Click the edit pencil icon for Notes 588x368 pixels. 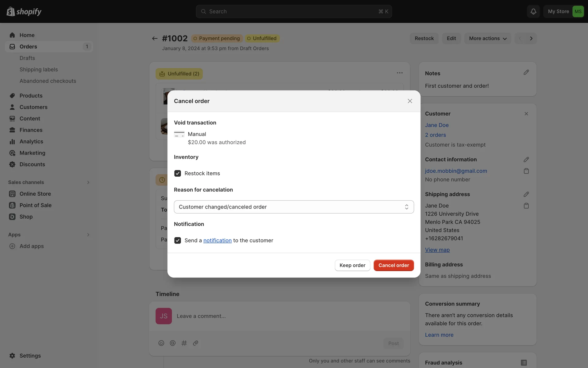526,72
